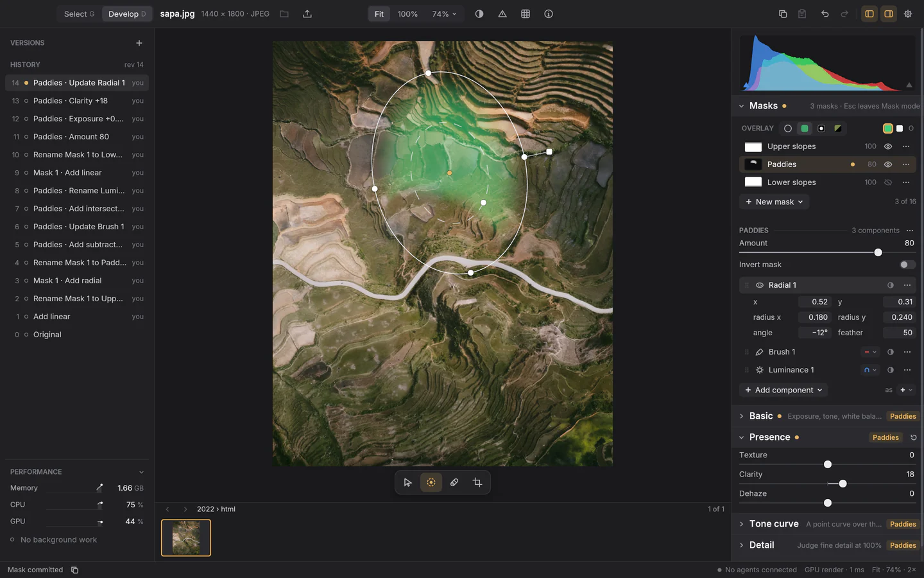Select the brush/heal tool in bottom toolbar
Screen dimensions: 924x578
[x=454, y=482]
